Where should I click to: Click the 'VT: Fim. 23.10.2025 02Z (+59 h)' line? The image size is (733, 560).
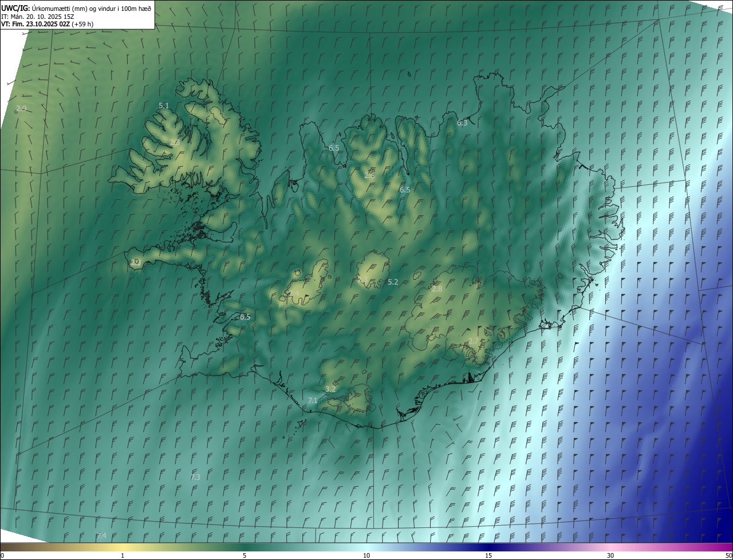click(47, 24)
